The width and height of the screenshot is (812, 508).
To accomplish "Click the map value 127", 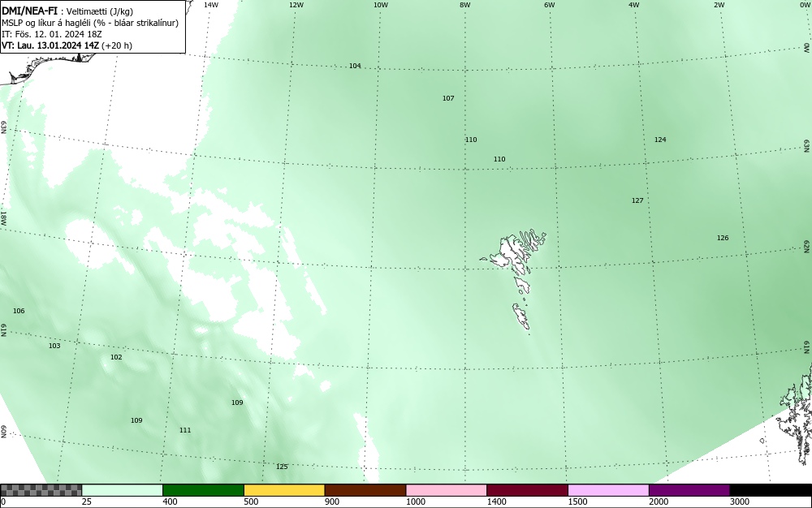I will point(637,200).
